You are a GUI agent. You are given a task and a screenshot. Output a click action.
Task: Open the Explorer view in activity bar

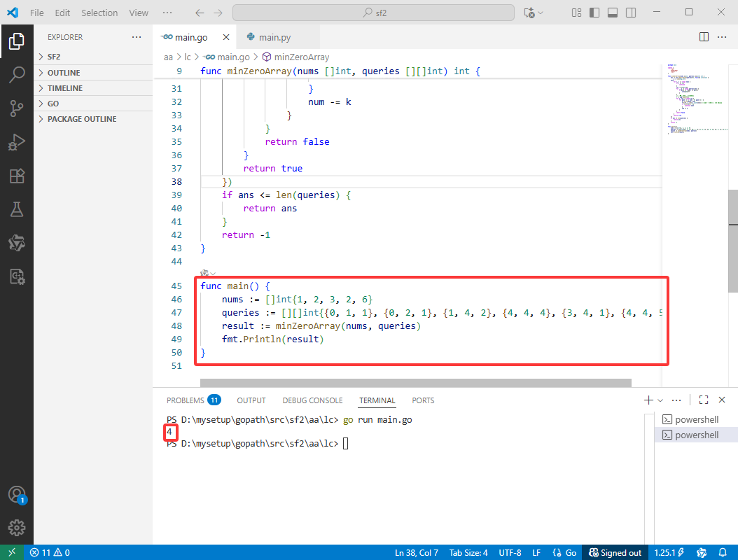[x=17, y=41]
